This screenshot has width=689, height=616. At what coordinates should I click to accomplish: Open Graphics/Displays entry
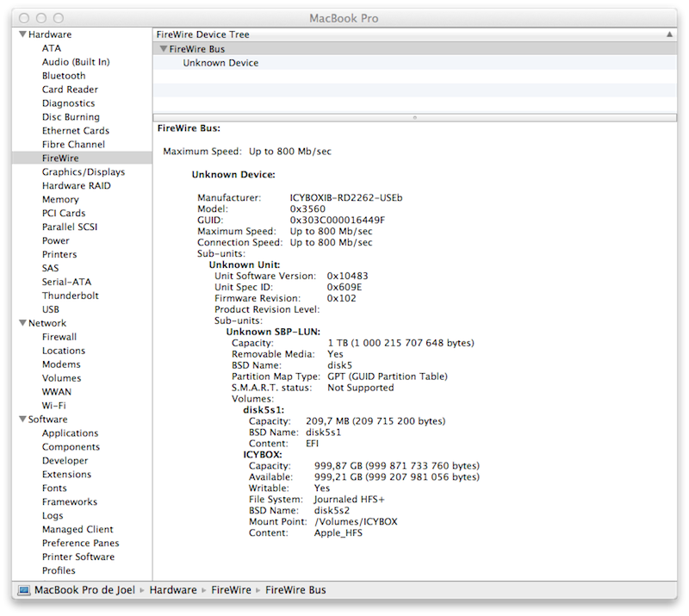pyautogui.click(x=84, y=172)
